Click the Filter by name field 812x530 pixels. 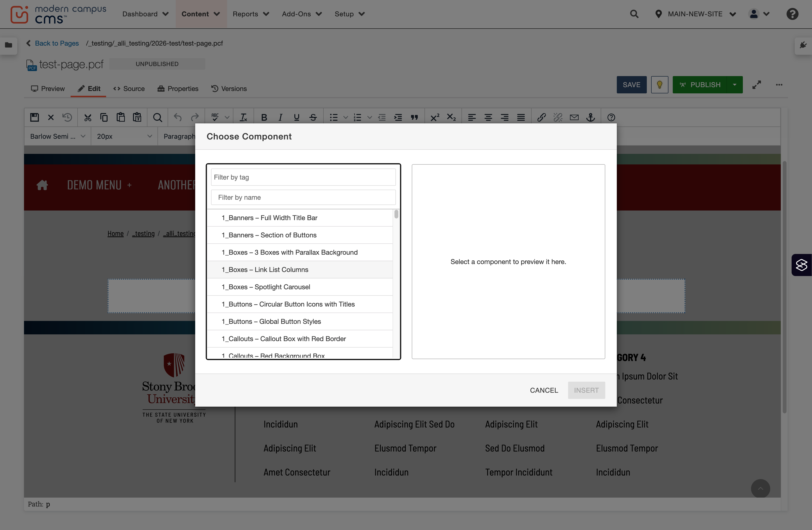click(x=303, y=197)
